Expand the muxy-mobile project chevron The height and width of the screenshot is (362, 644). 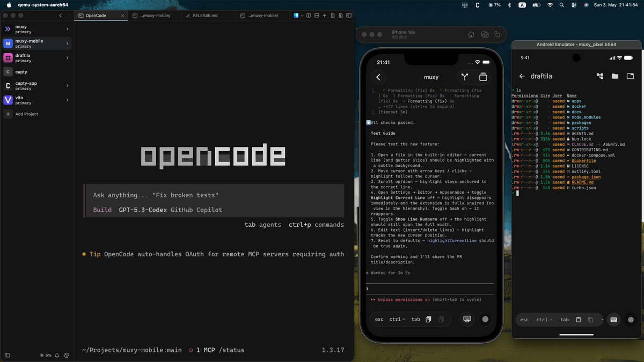[x=67, y=43]
